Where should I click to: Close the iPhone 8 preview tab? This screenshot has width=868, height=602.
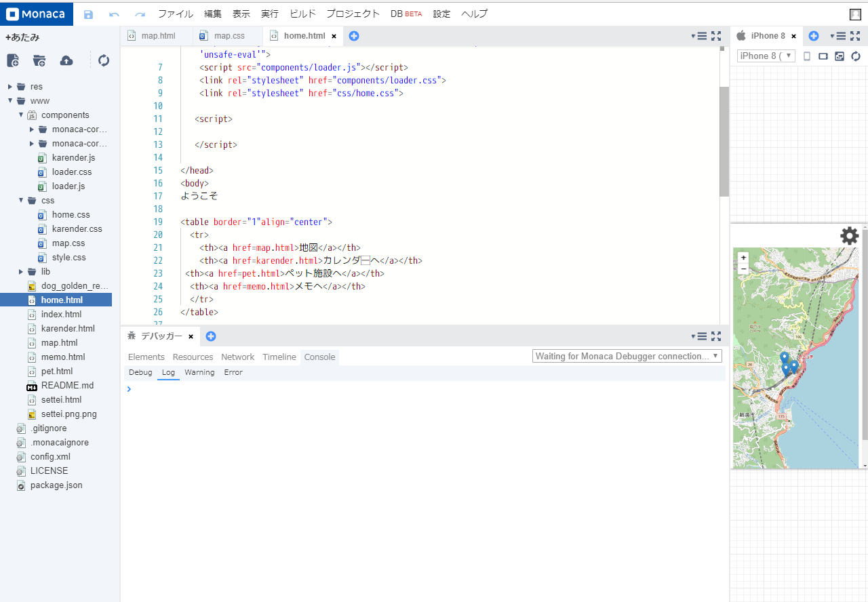793,36
